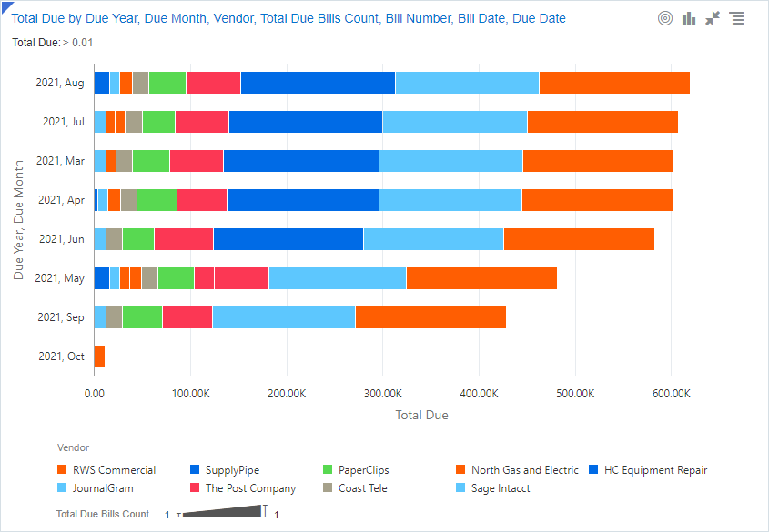Click the corner triangle marker at top-left

tap(5, 5)
